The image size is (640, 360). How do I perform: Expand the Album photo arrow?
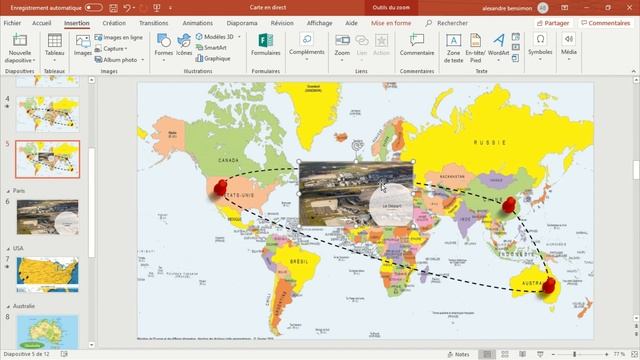pos(142,60)
